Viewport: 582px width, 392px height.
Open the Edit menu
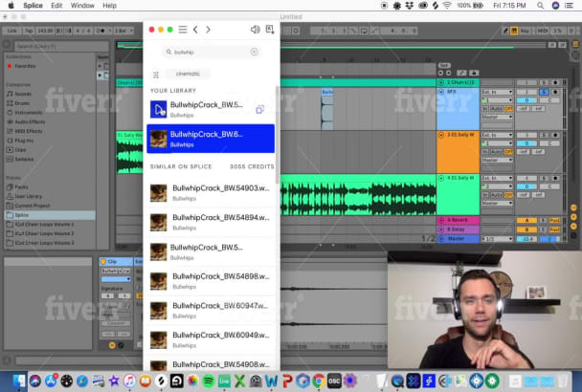coord(56,6)
